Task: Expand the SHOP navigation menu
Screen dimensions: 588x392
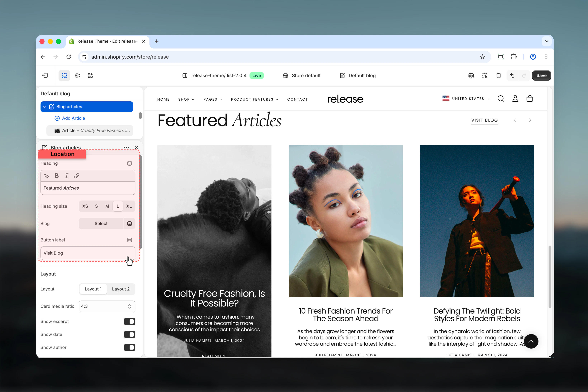Action: [x=186, y=100]
